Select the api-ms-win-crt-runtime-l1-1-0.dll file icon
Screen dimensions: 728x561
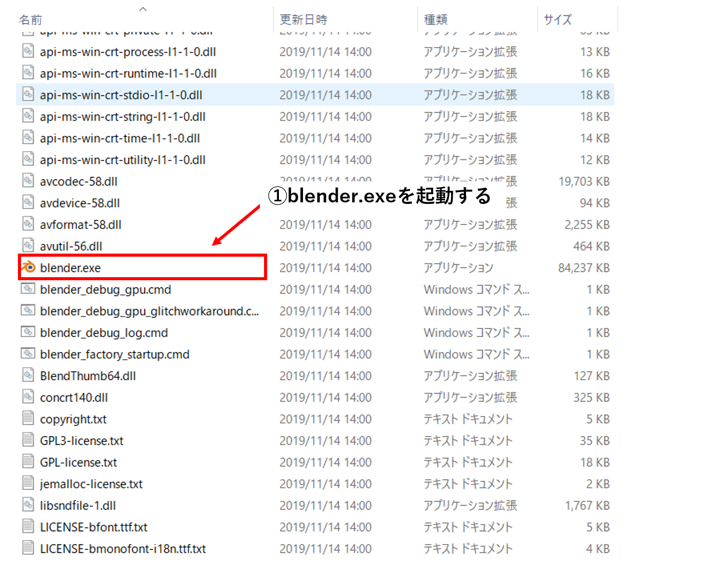pyautogui.click(x=28, y=73)
